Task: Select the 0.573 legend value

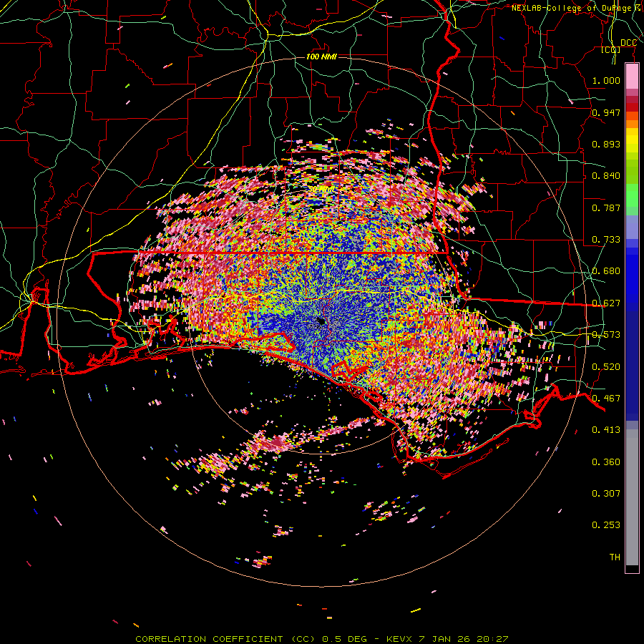Action: click(x=606, y=335)
